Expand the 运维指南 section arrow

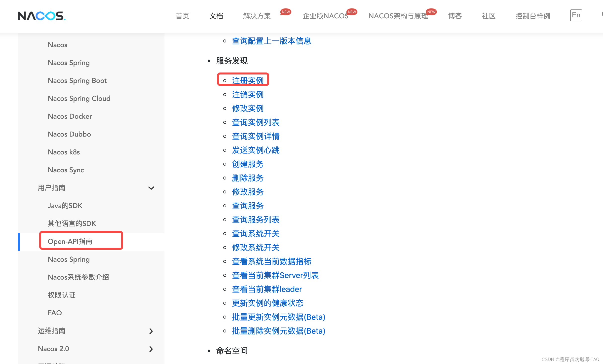click(x=151, y=331)
